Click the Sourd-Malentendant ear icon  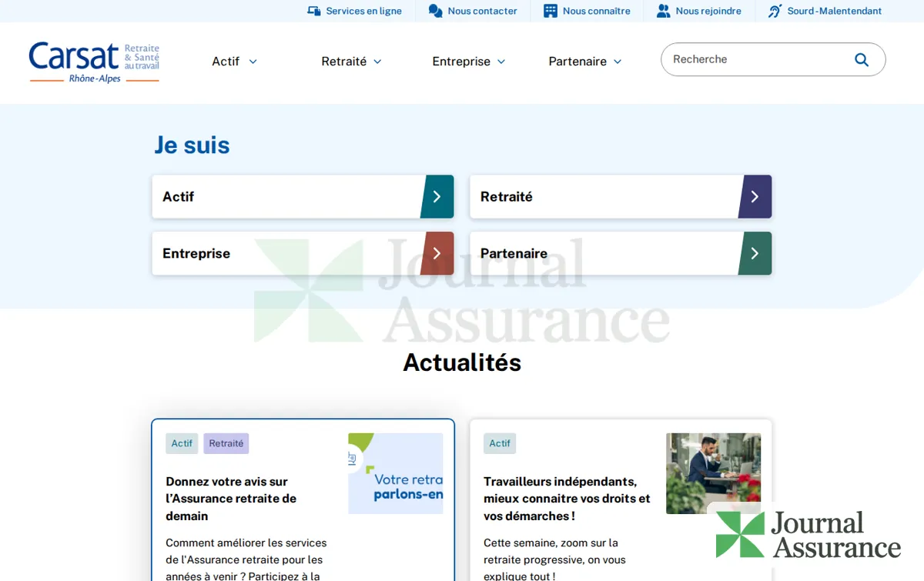(x=775, y=11)
